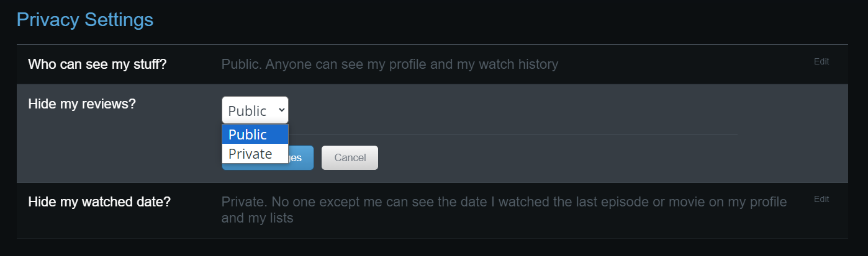Edit the "Who can see my stuff?" setting
The width and height of the screenshot is (868, 256).
821,62
